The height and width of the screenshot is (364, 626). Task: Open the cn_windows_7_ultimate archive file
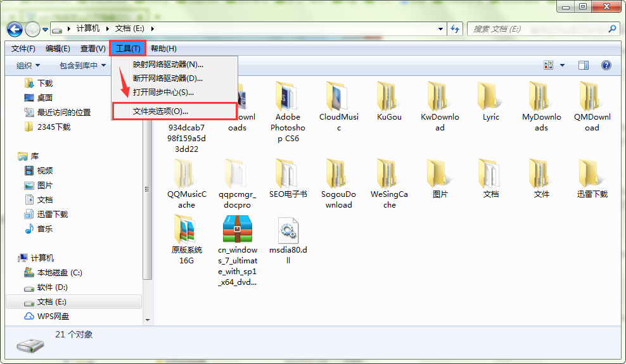pyautogui.click(x=238, y=249)
